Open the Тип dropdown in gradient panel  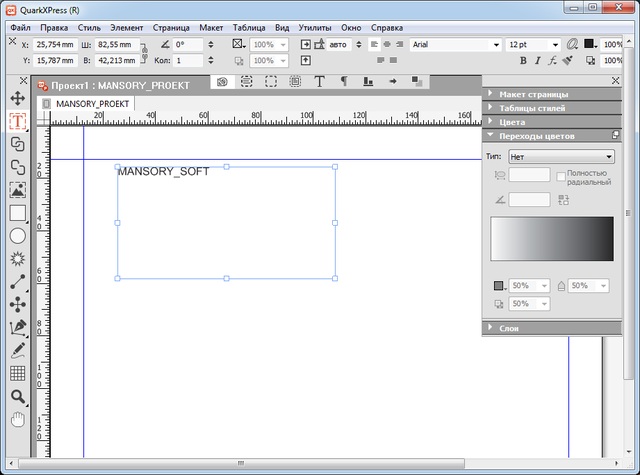click(x=560, y=157)
